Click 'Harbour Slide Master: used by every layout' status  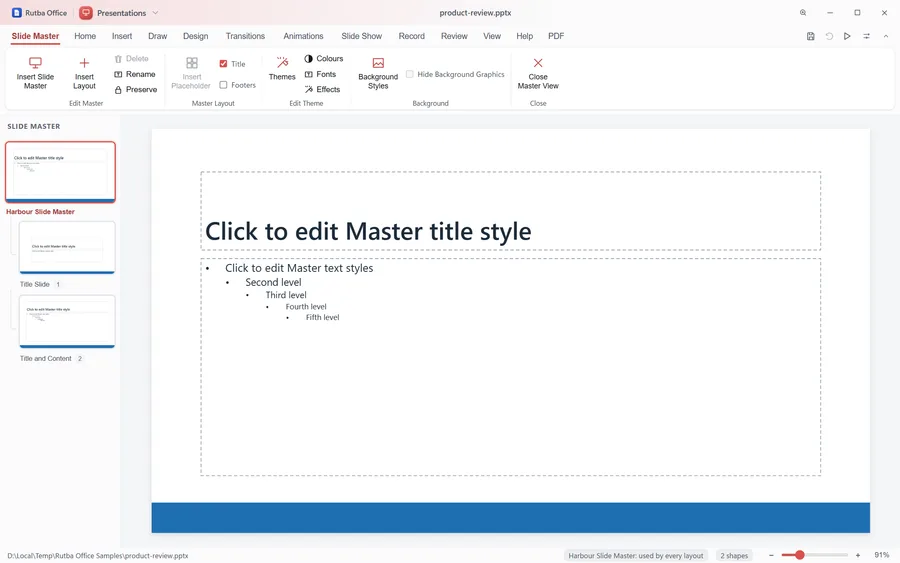point(635,556)
